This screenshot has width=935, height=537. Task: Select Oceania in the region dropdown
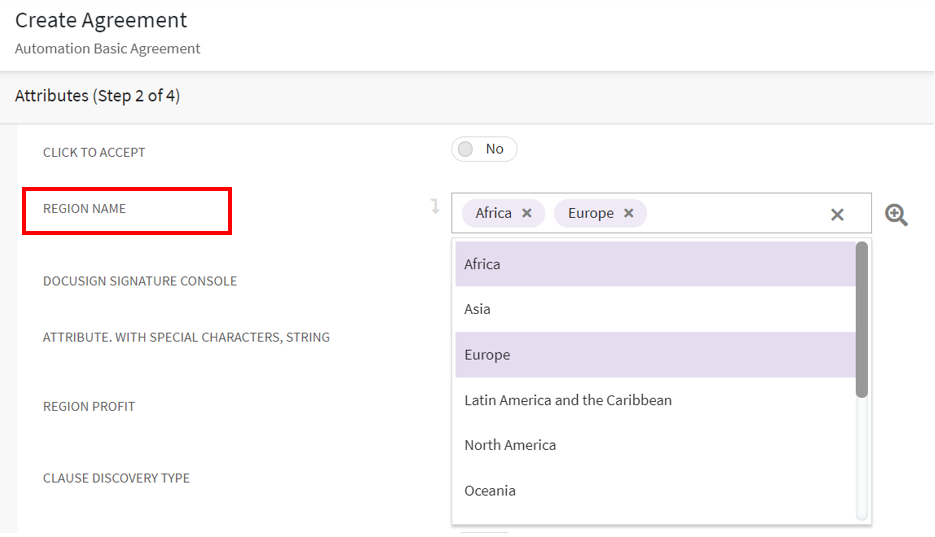pyautogui.click(x=655, y=490)
